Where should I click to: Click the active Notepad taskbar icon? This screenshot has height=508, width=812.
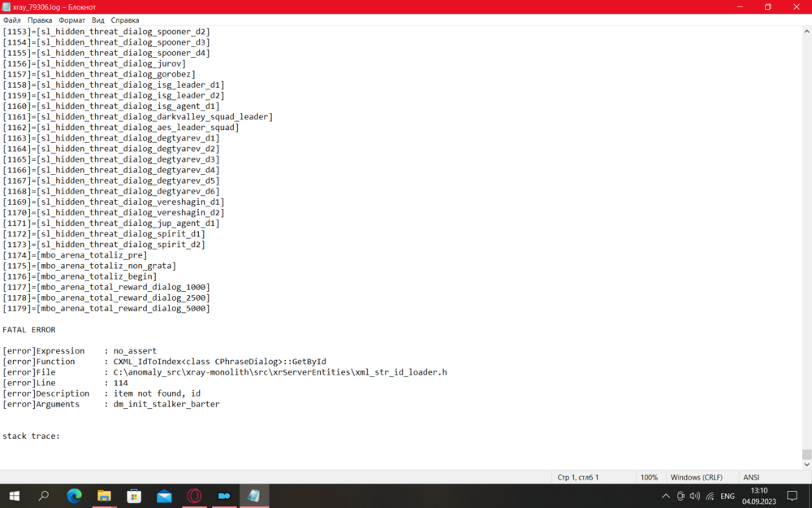click(x=254, y=496)
